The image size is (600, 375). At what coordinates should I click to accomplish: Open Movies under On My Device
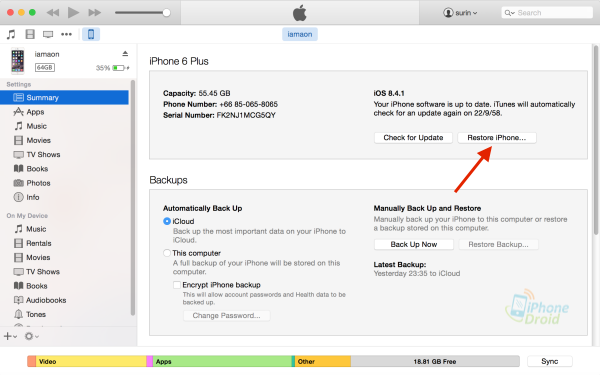(x=64, y=258)
